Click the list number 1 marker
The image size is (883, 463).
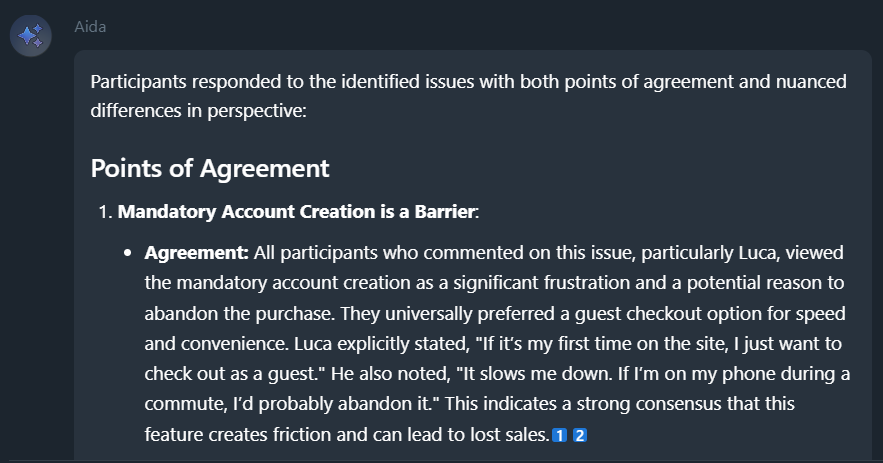(103, 212)
